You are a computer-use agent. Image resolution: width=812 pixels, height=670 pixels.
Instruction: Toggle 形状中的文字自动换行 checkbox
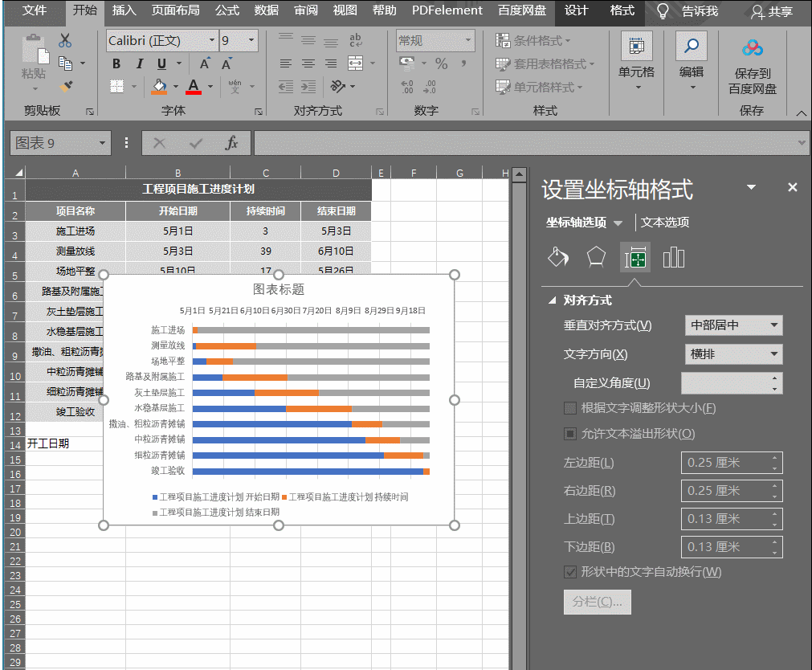point(569,572)
